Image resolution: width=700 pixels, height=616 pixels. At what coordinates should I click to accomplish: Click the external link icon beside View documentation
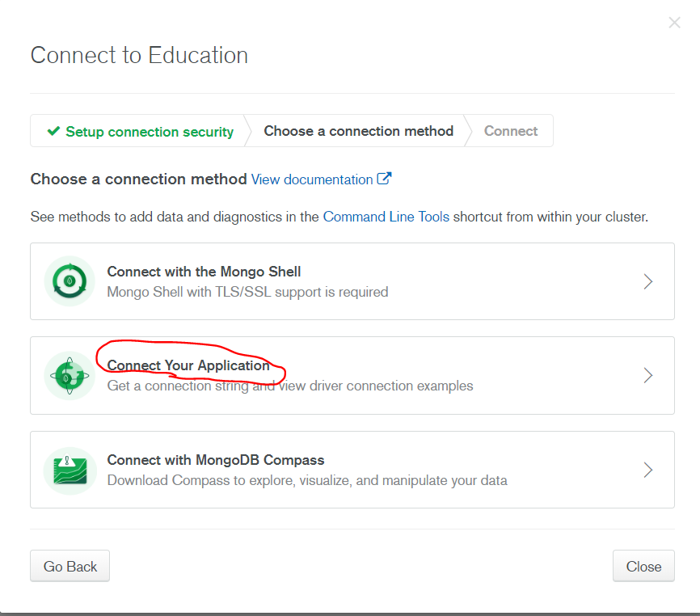point(384,179)
